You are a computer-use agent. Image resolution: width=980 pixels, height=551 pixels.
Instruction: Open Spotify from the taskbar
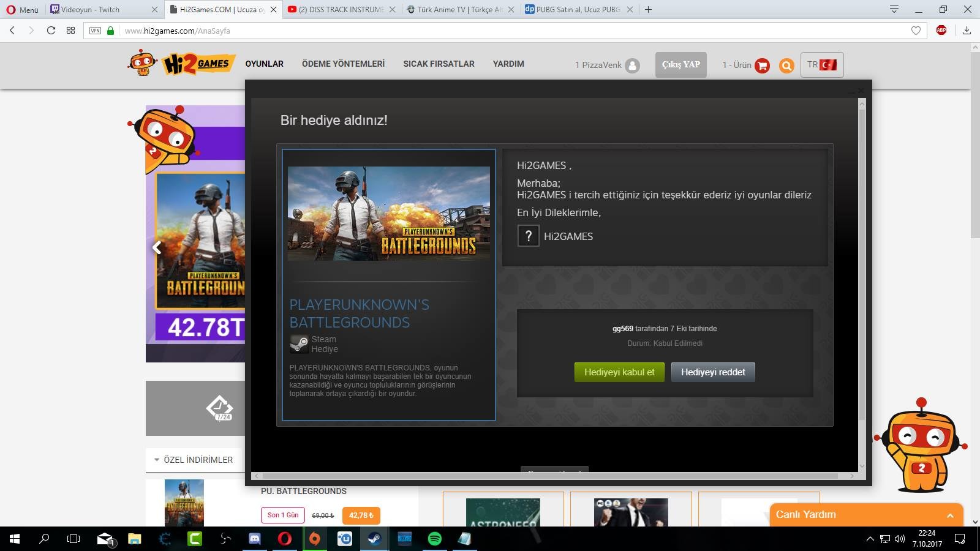(x=434, y=539)
